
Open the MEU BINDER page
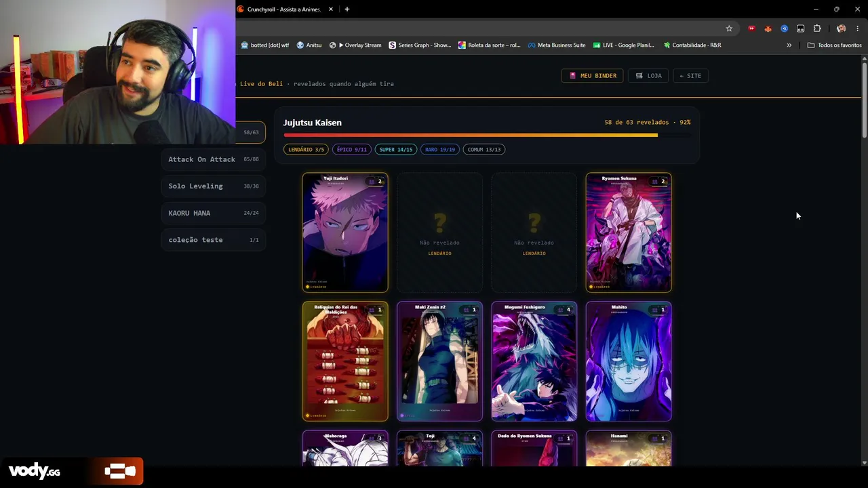pyautogui.click(x=593, y=76)
